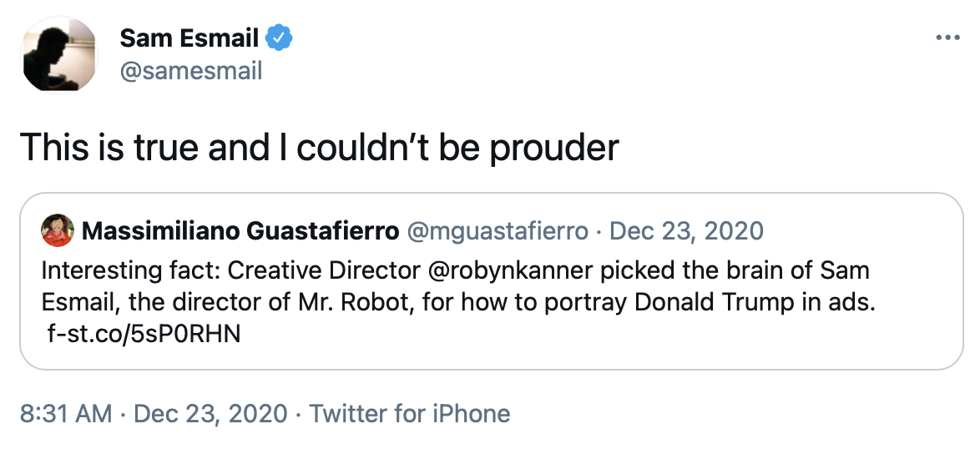Click the 8:31 AM timestamp
Image resolution: width=980 pixels, height=449 pixels.
(65, 413)
